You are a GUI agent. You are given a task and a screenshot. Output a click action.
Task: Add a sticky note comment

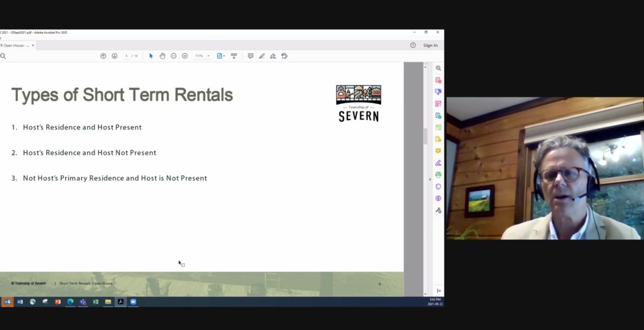pos(250,56)
